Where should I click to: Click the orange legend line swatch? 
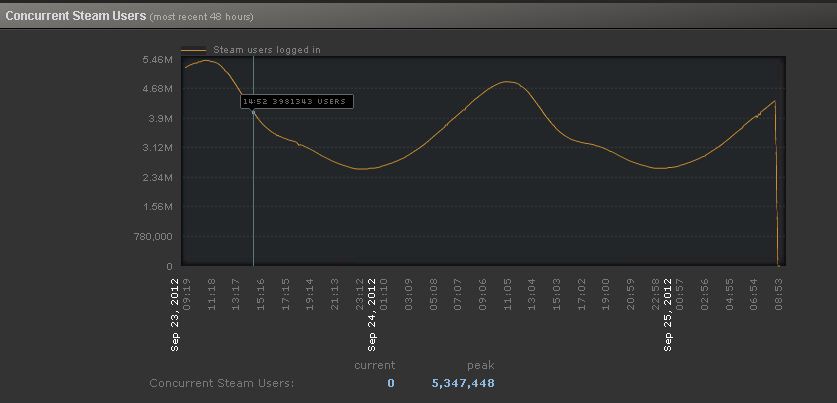pos(194,51)
